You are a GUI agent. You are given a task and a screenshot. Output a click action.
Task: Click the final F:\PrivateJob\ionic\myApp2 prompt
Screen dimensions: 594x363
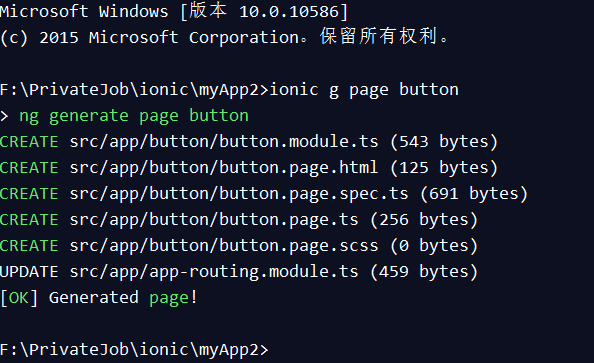[134, 350]
